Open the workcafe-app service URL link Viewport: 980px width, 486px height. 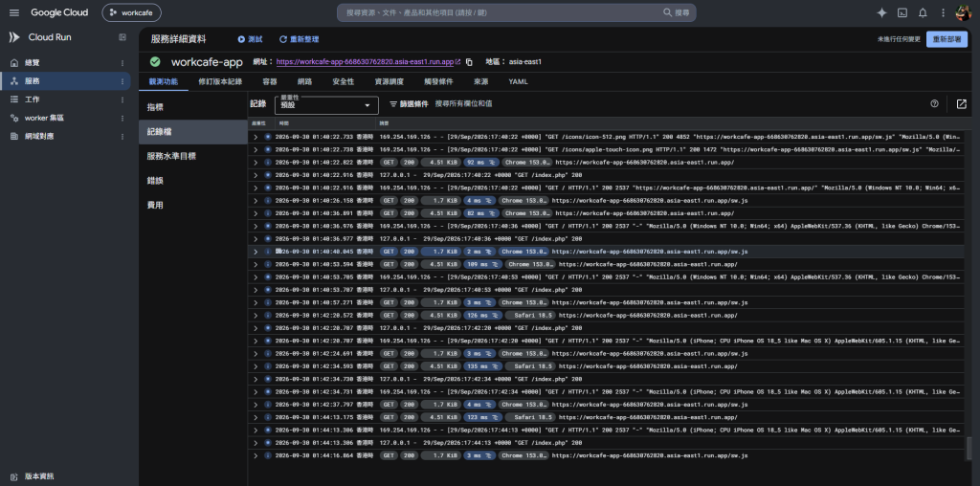point(365,62)
